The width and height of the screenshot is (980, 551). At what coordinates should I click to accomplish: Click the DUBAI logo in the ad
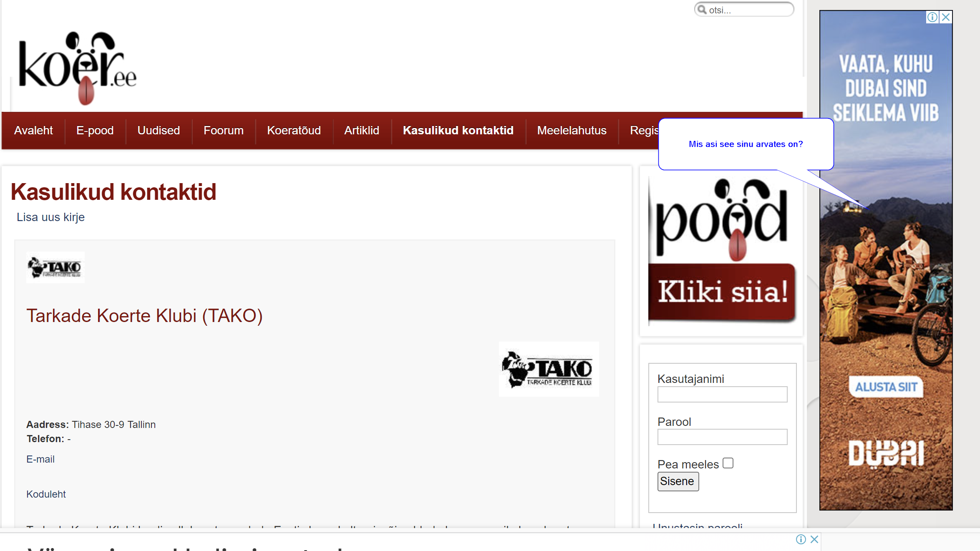pyautogui.click(x=886, y=454)
